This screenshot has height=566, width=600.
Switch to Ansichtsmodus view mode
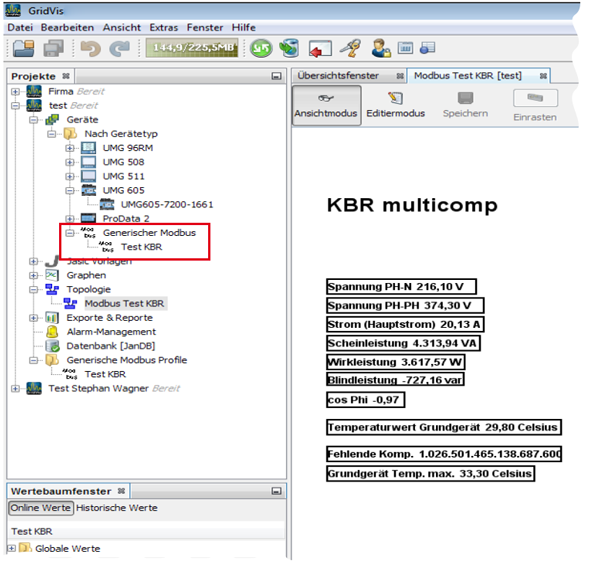point(325,105)
